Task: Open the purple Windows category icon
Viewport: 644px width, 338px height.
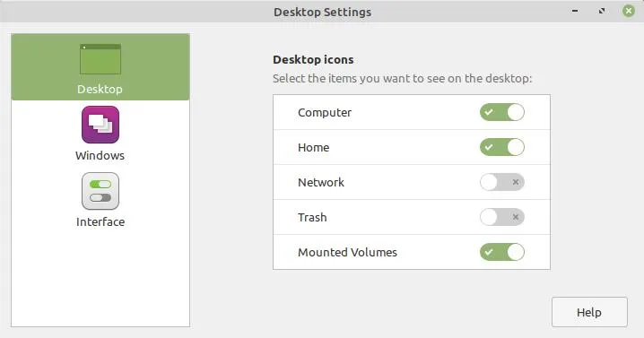Action: [100, 125]
